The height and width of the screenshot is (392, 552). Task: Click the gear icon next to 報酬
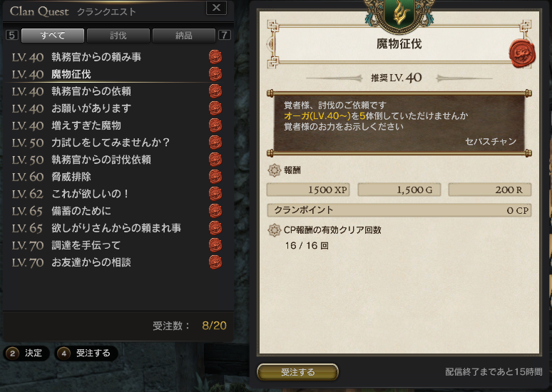(x=274, y=170)
